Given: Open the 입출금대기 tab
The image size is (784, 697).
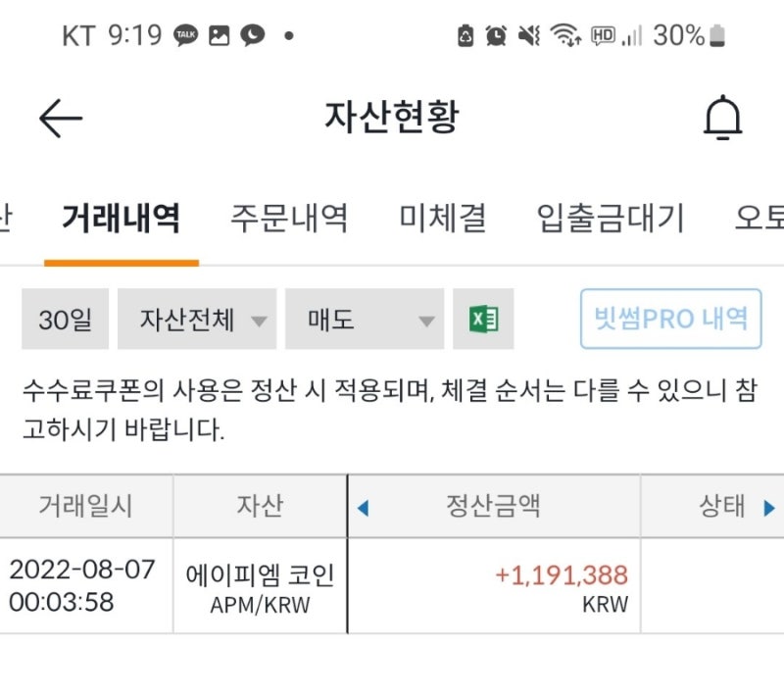Looking at the screenshot, I should [x=611, y=219].
